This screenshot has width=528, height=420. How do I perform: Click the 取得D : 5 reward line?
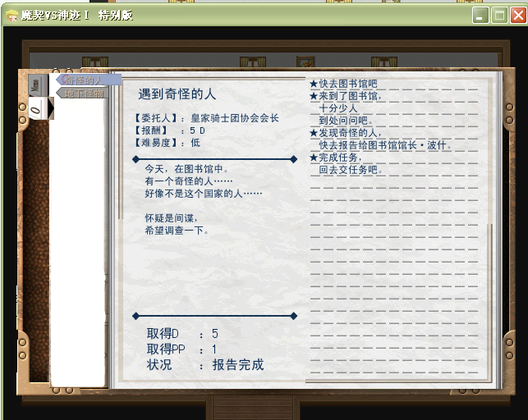pos(182,334)
